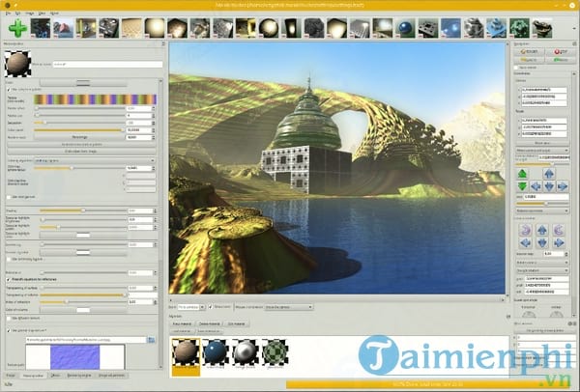
Task: Click the Delete material button
Action: 209,323
